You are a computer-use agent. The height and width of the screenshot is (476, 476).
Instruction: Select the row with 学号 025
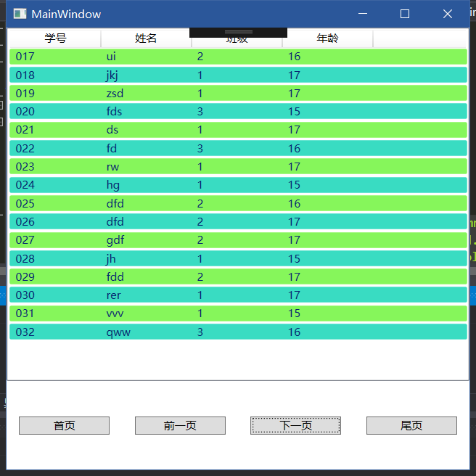tap(238, 203)
